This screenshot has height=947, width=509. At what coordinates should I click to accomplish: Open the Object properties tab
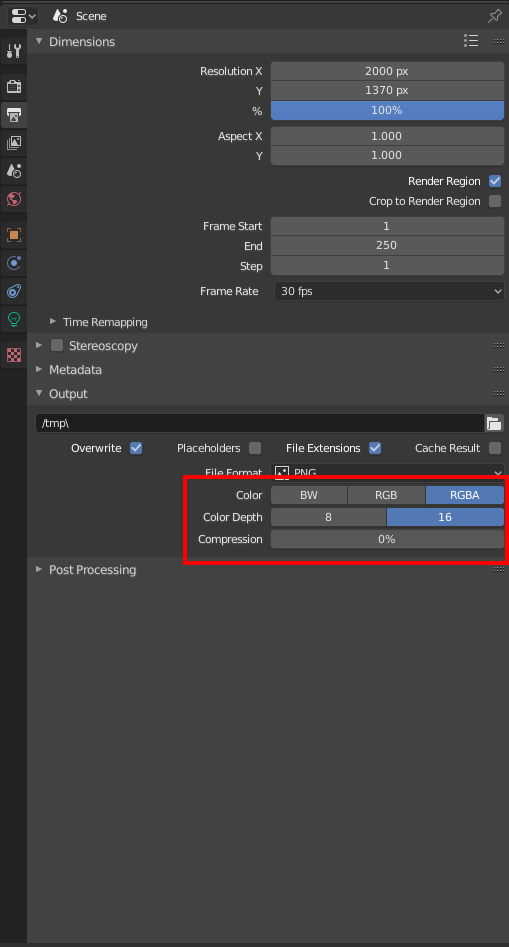tap(14, 234)
